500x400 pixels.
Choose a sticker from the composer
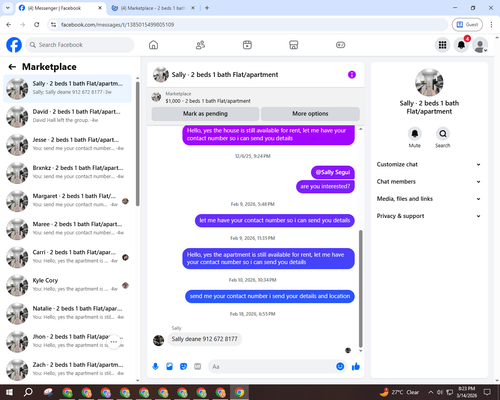pos(183,367)
